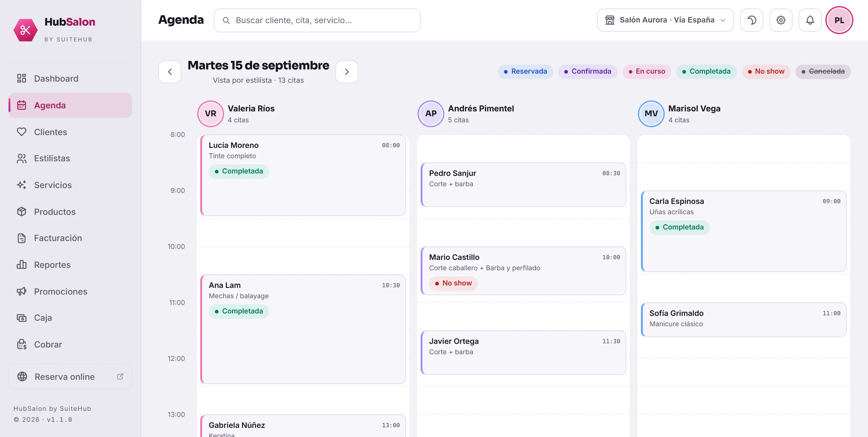Open the Dashboard menu item
This screenshot has width=868, height=437.
[x=70, y=78]
